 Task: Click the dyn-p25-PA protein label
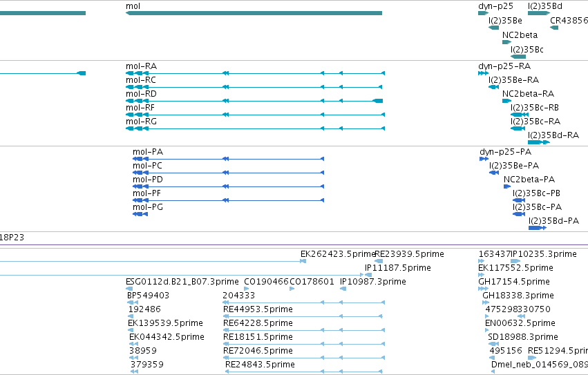506,152
